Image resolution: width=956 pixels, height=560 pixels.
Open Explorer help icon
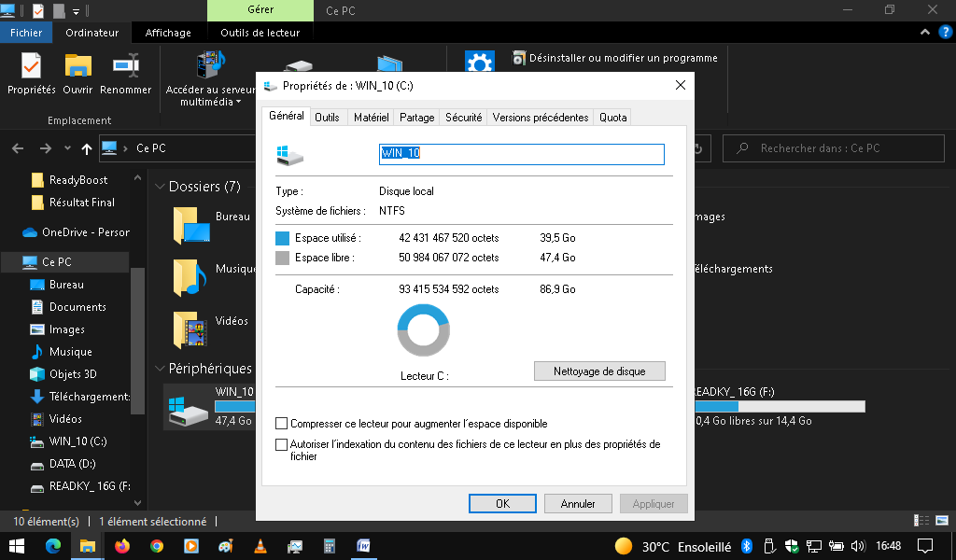946,32
